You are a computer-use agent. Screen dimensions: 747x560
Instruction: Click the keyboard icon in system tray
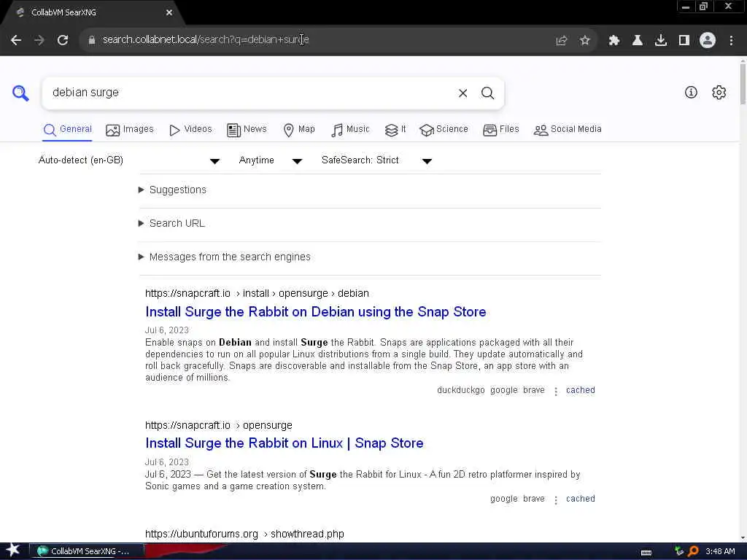click(x=646, y=552)
